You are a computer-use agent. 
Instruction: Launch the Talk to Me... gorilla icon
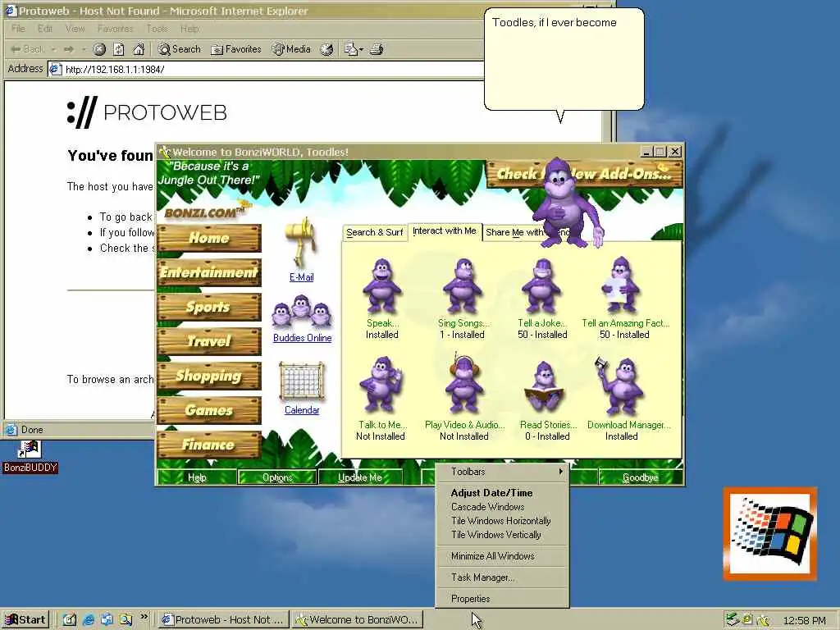pos(381,386)
